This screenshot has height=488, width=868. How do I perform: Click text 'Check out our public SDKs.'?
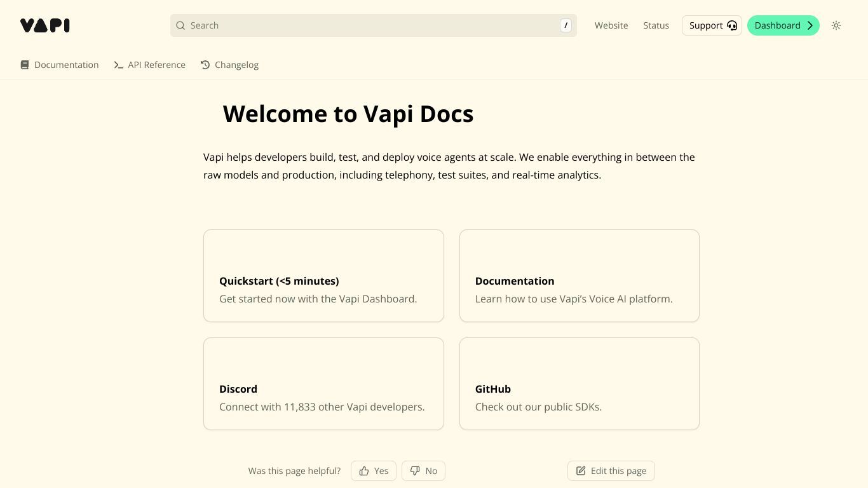coord(538,407)
